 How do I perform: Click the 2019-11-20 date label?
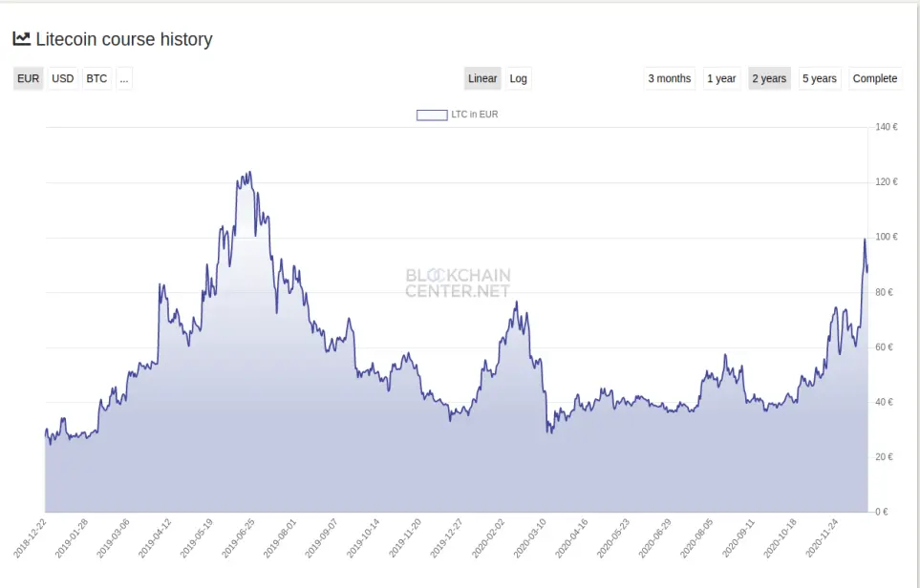pyautogui.click(x=405, y=538)
